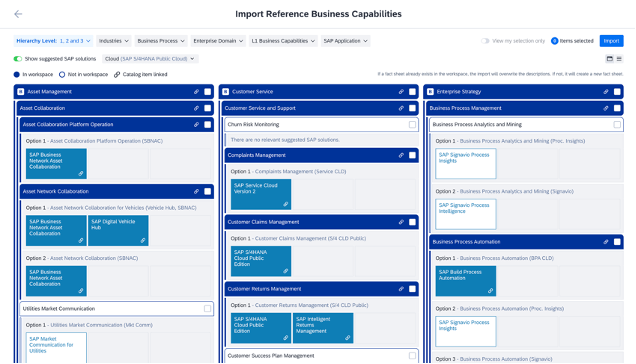
Task: Click link icon on Business Process Automation
Action: (606, 242)
